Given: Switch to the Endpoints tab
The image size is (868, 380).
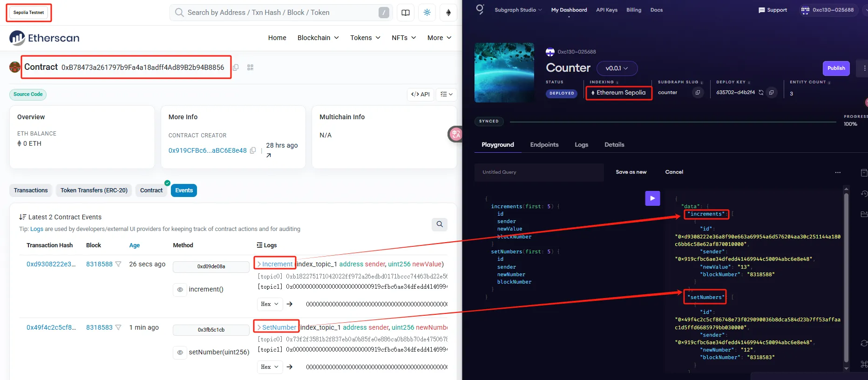Looking at the screenshot, I should (x=544, y=145).
